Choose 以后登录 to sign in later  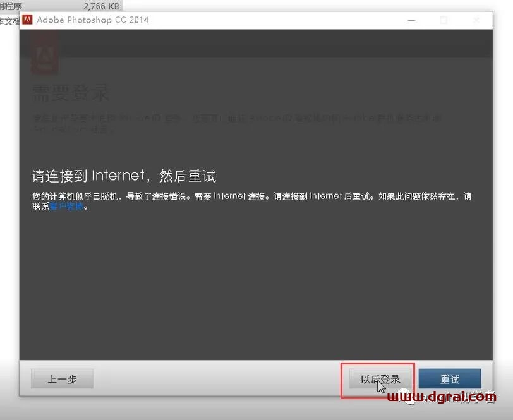pos(380,379)
